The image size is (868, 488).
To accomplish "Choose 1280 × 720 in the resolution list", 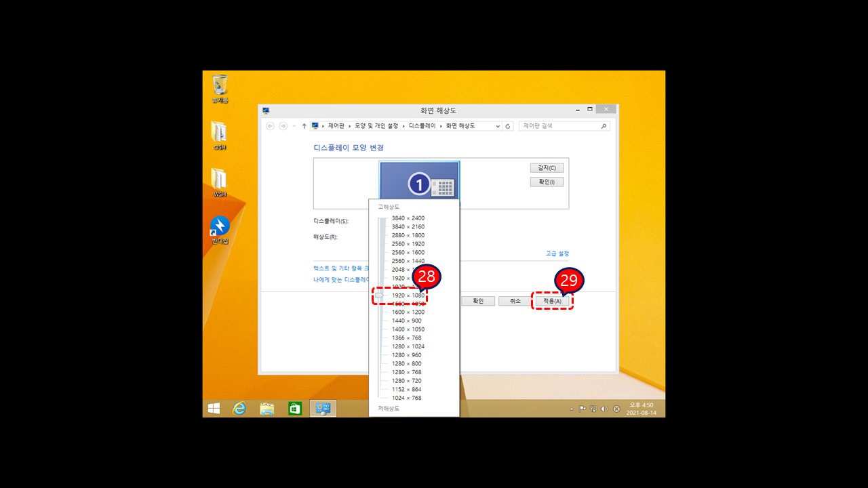I will click(x=407, y=381).
